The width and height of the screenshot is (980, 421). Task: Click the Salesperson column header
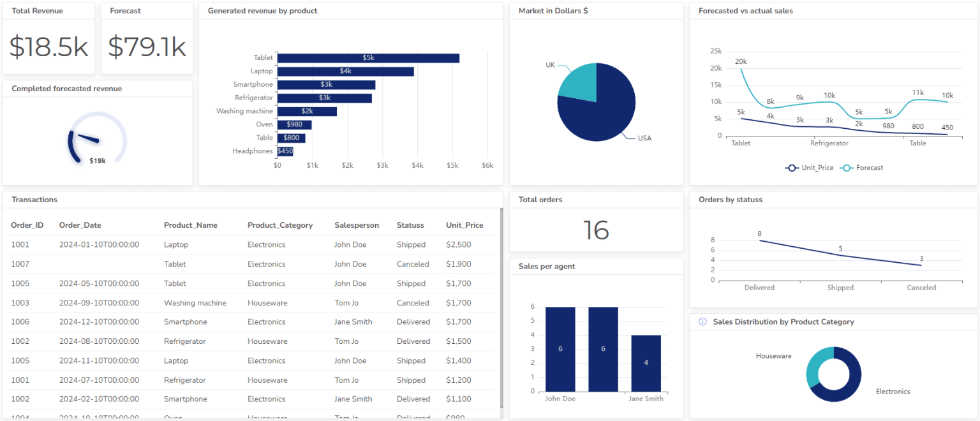[357, 225]
